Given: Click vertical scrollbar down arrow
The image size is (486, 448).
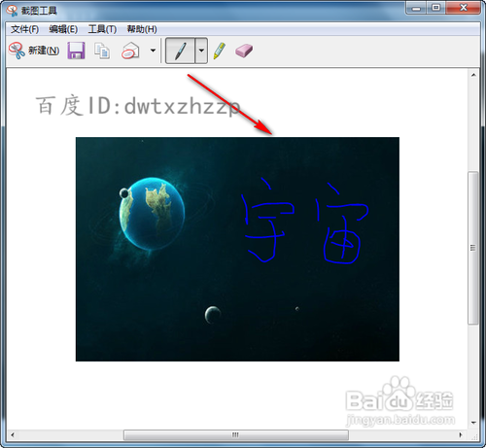Looking at the screenshot, I should coord(473,423).
